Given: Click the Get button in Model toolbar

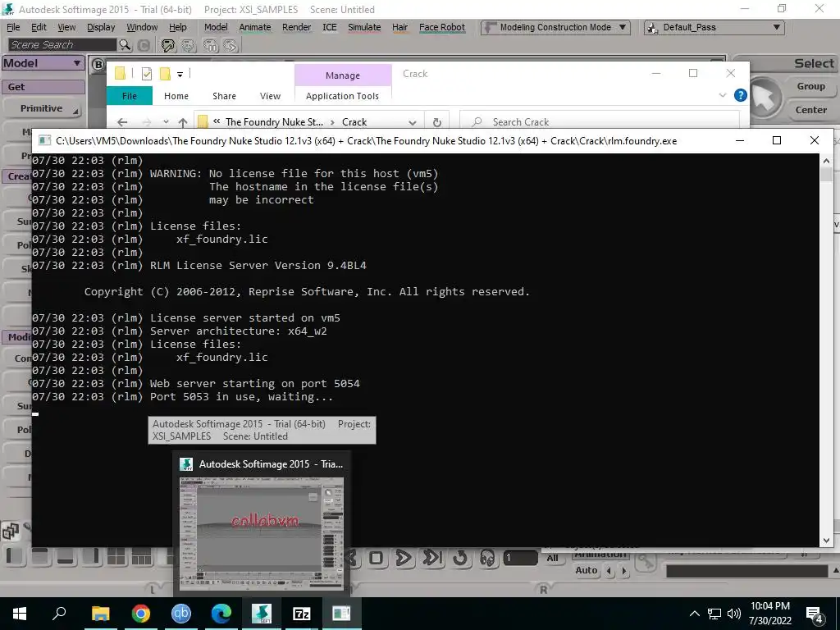Looking at the screenshot, I should pyautogui.click(x=43, y=87).
